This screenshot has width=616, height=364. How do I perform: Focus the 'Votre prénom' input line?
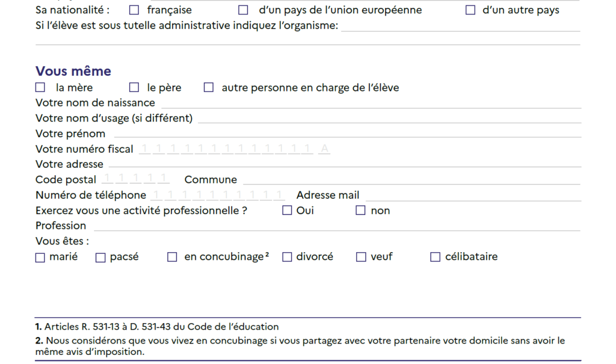coord(347,134)
